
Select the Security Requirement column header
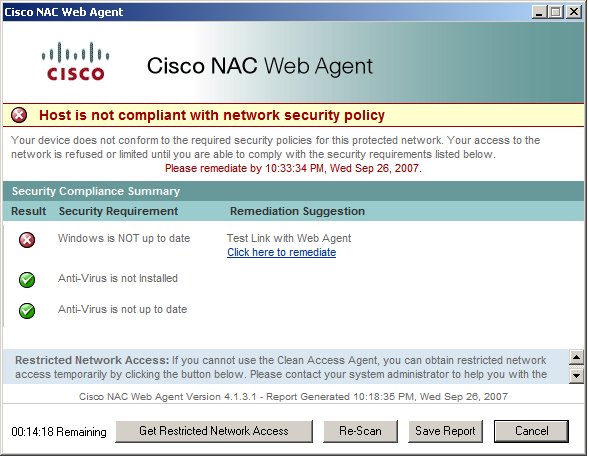(118, 211)
